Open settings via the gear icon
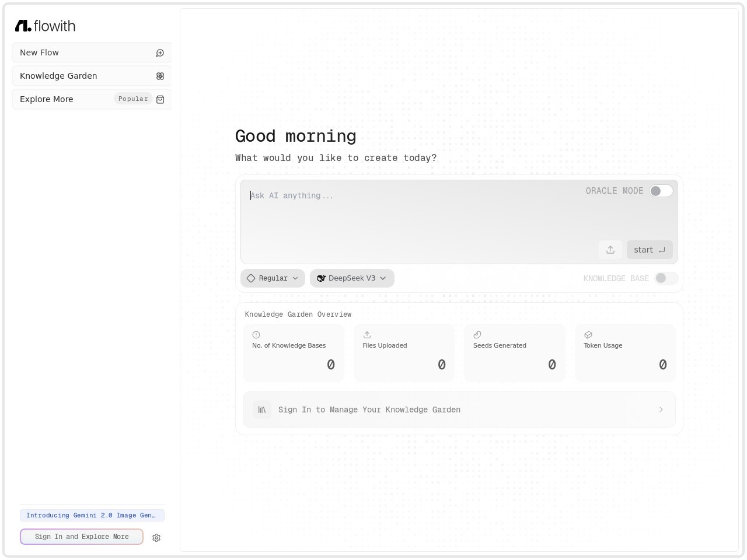 point(156,538)
